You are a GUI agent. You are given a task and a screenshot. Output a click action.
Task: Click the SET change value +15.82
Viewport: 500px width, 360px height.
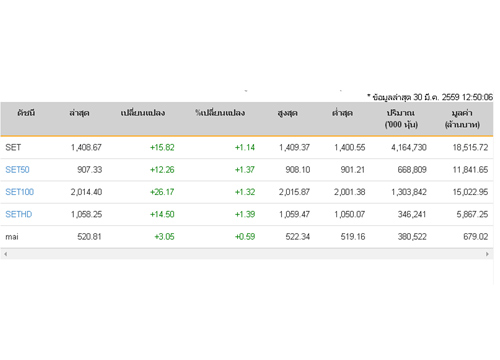click(162, 147)
